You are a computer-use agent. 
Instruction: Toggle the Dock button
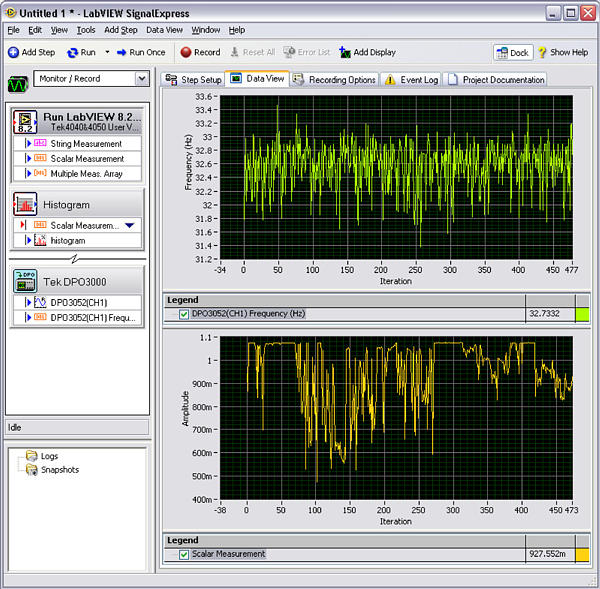[x=512, y=52]
